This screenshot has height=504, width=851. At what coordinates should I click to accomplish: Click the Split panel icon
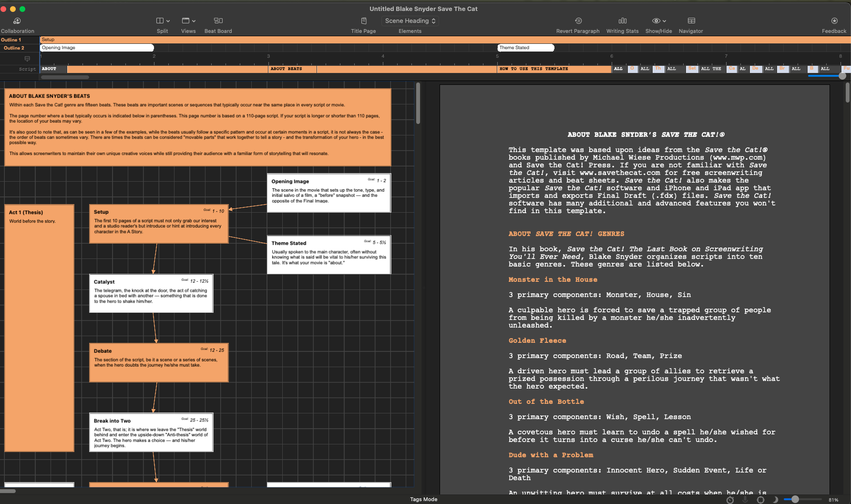coord(160,21)
